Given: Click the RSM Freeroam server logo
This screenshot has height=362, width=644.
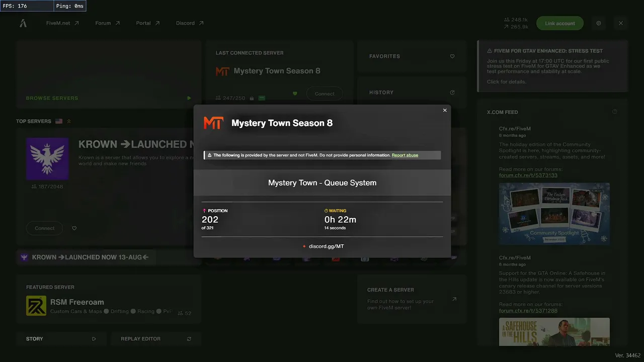Looking at the screenshot, I should click(x=36, y=306).
